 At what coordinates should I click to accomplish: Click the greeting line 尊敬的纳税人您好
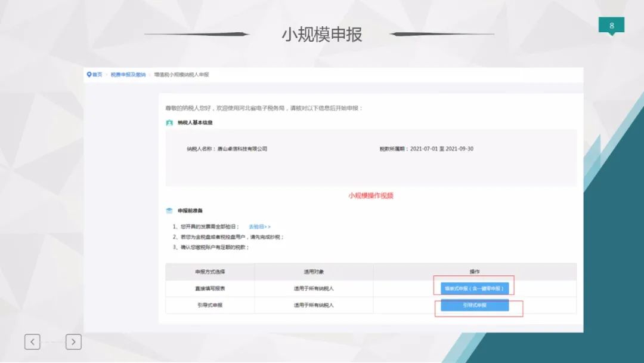[x=264, y=108]
